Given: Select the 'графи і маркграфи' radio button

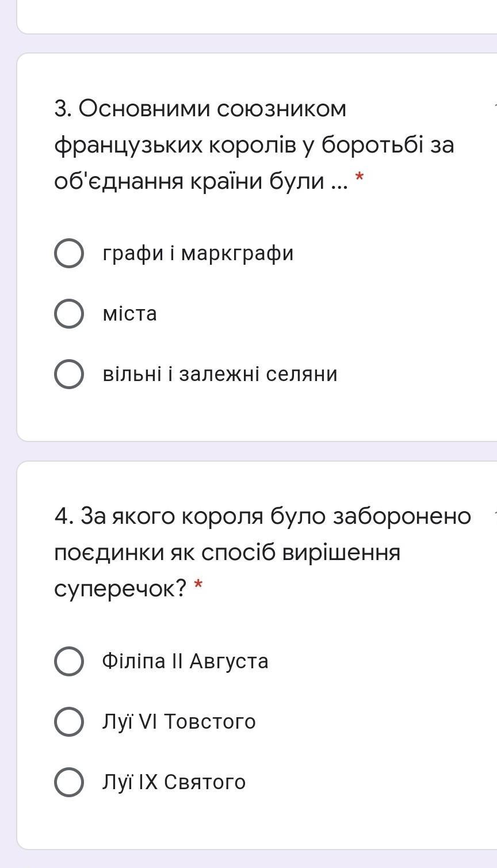Looking at the screenshot, I should coord(69,253).
